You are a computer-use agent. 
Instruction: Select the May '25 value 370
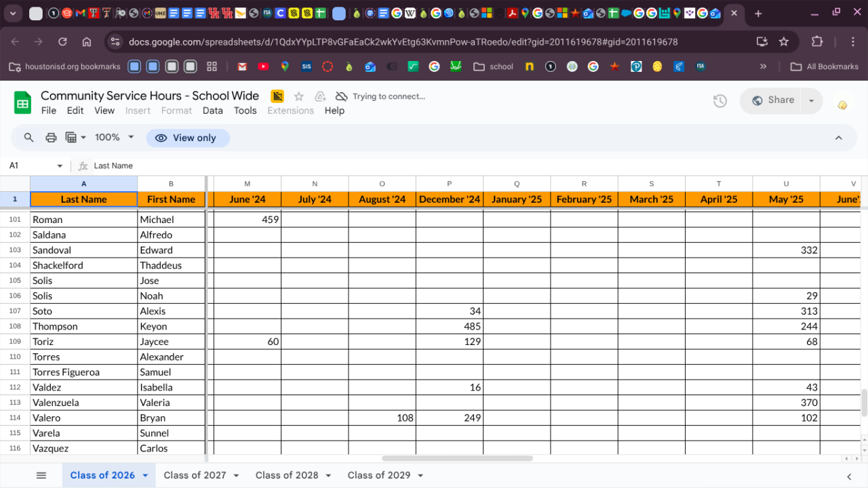(787, 403)
